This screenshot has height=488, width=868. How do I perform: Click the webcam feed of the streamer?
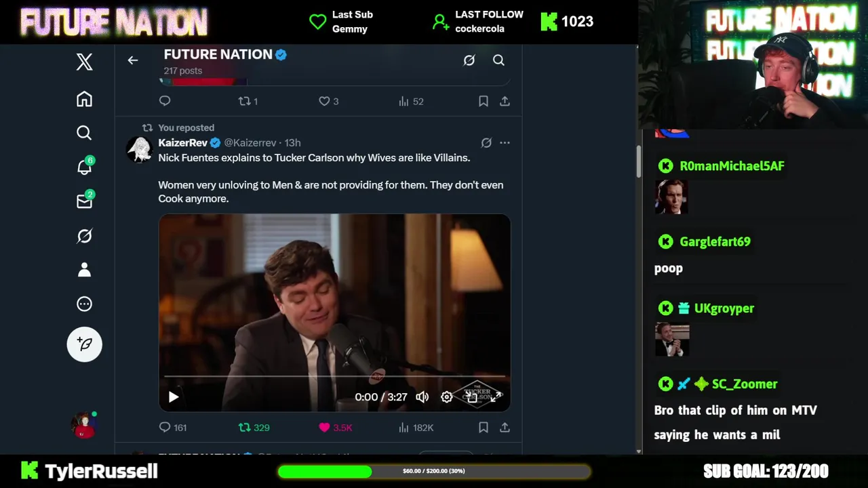(753, 64)
